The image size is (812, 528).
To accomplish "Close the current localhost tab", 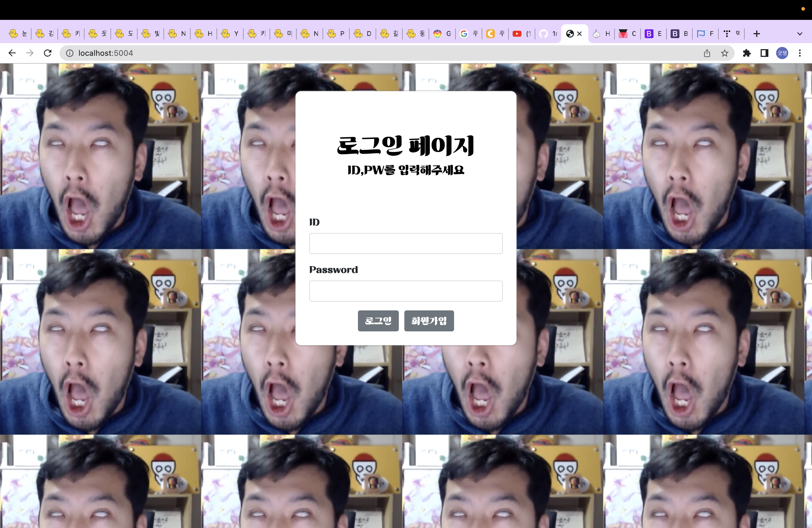I will [x=579, y=33].
